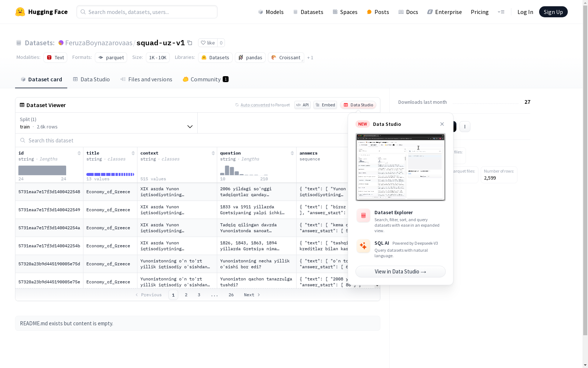The width and height of the screenshot is (588, 368).
Task: Open the Community tab
Action: [206, 79]
